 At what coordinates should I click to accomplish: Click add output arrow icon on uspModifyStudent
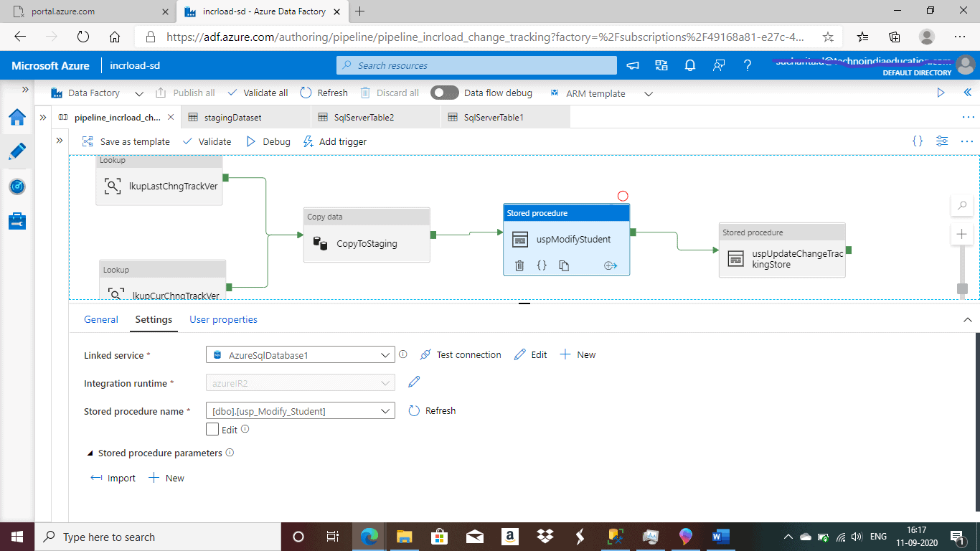coord(611,265)
